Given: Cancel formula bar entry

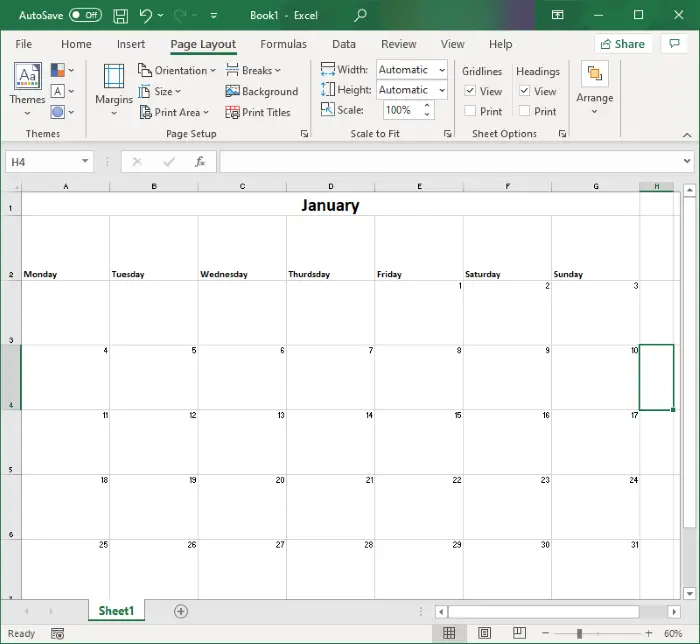Looking at the screenshot, I should pyautogui.click(x=137, y=162).
